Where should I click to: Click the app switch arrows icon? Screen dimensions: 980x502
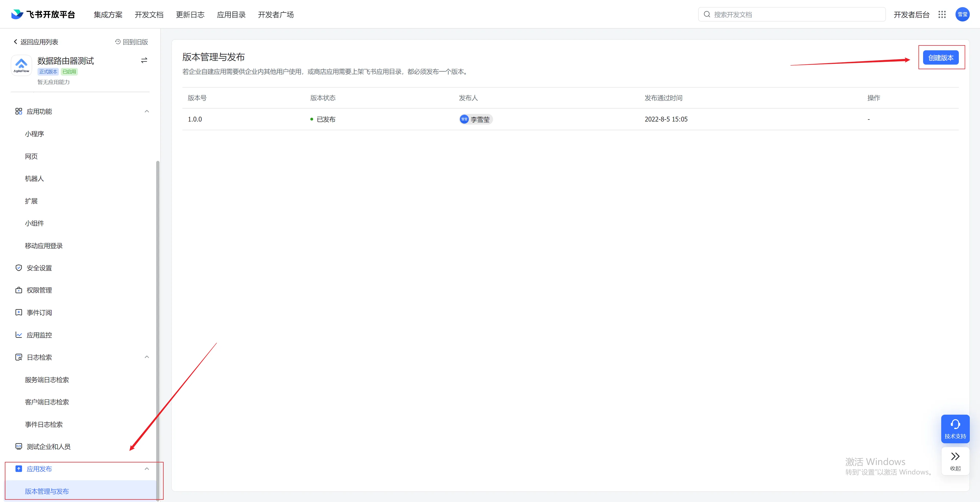coord(144,61)
